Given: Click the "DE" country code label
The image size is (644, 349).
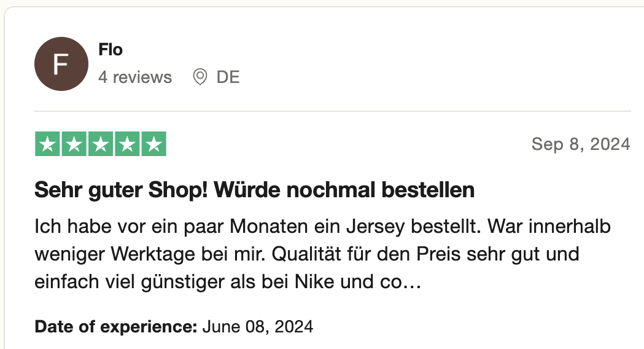Looking at the screenshot, I should 228,77.
